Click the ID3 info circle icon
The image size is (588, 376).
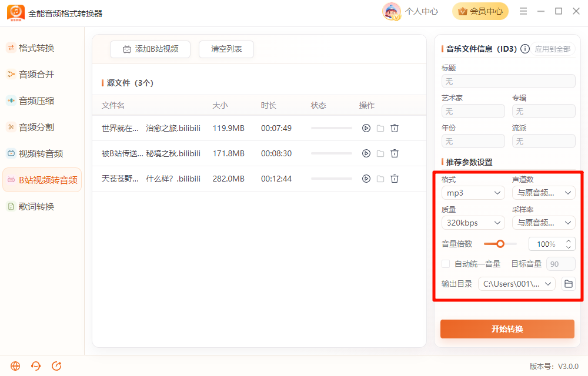click(x=525, y=49)
